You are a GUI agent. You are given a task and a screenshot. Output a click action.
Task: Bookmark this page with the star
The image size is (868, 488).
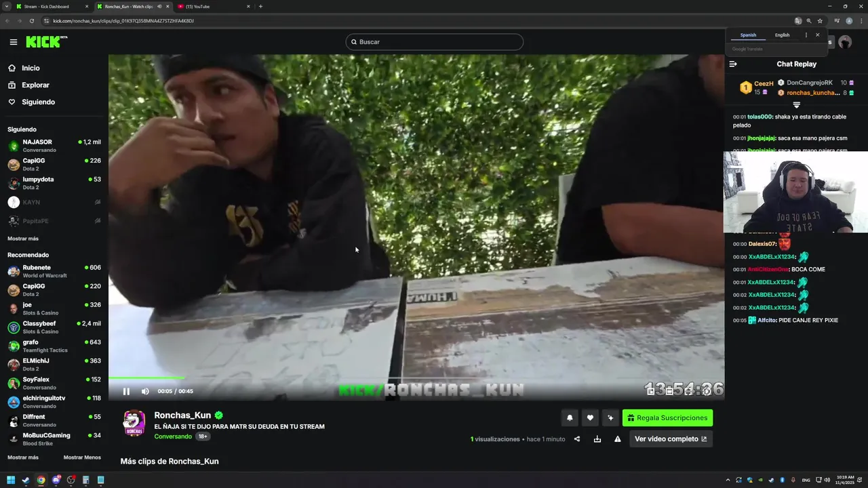[x=820, y=21]
